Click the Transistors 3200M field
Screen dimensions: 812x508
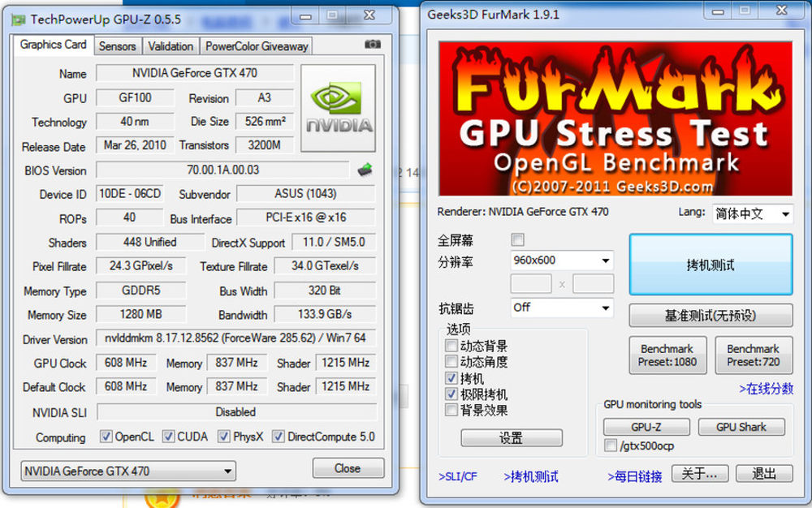(265, 144)
